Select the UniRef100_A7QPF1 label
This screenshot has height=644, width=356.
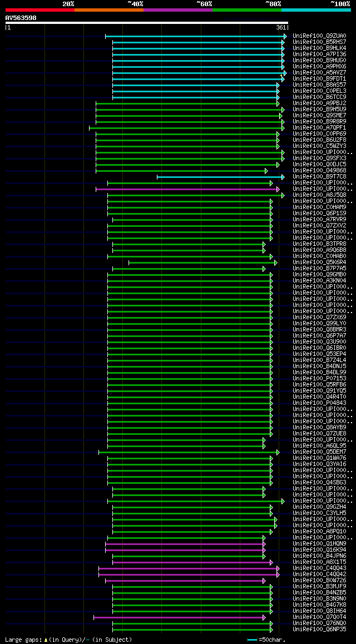point(319,128)
